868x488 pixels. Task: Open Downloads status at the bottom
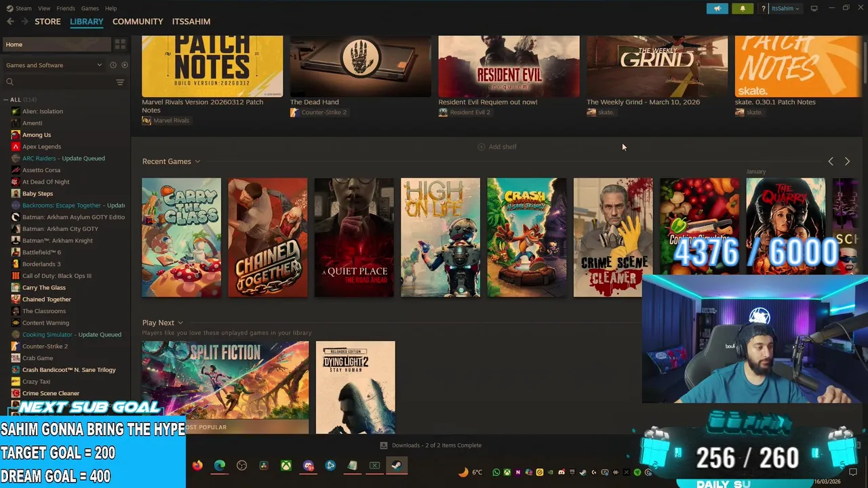431,445
